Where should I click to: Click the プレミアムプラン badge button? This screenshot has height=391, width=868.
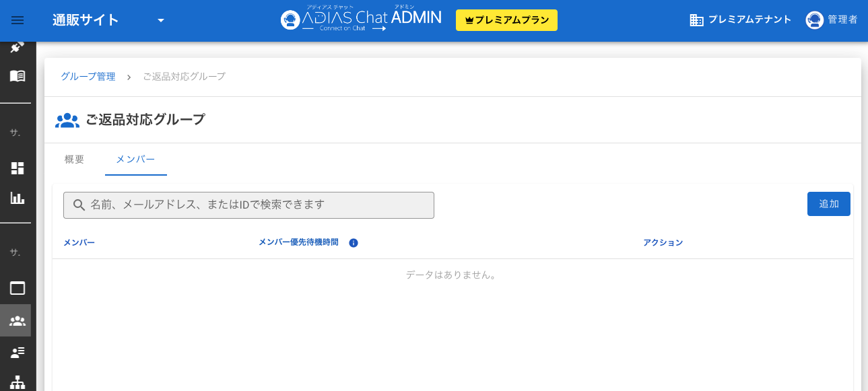coord(506,20)
